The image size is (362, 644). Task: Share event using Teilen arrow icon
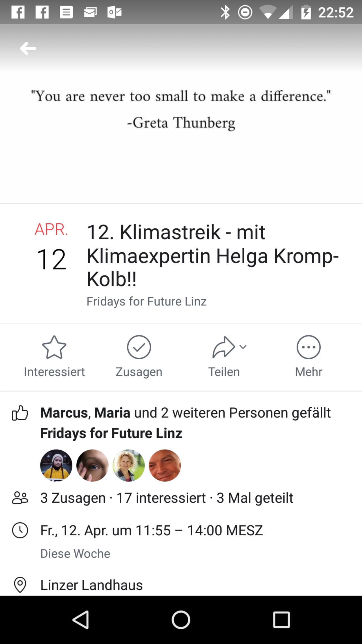[223, 347]
